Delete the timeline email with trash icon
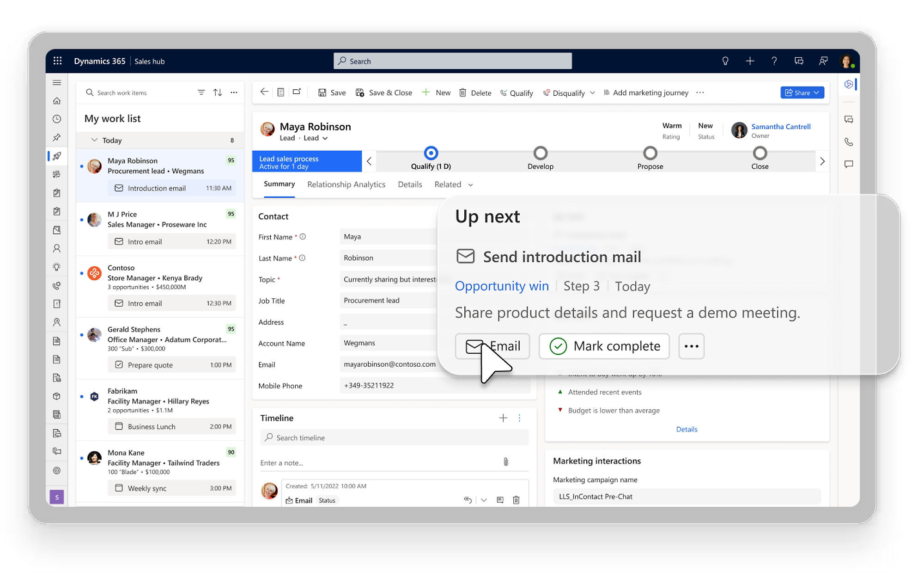924x584 pixels. click(x=517, y=500)
